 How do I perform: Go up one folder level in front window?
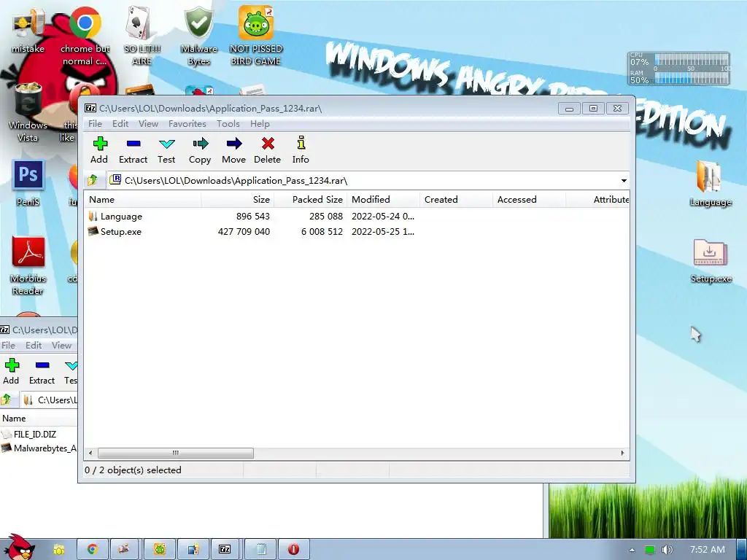click(x=93, y=180)
